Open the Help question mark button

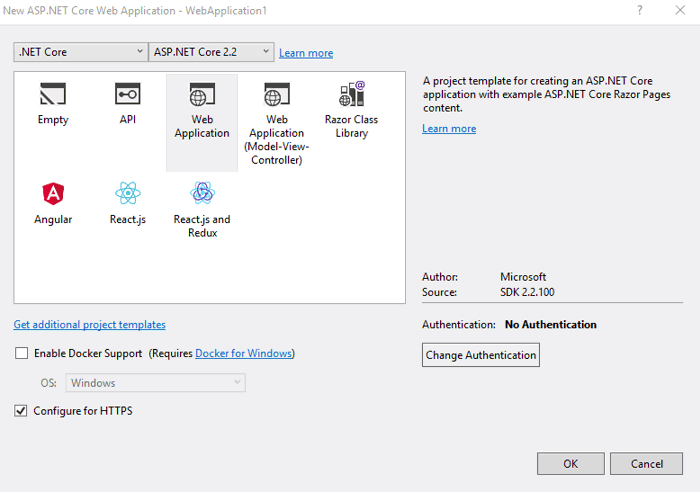(x=639, y=9)
